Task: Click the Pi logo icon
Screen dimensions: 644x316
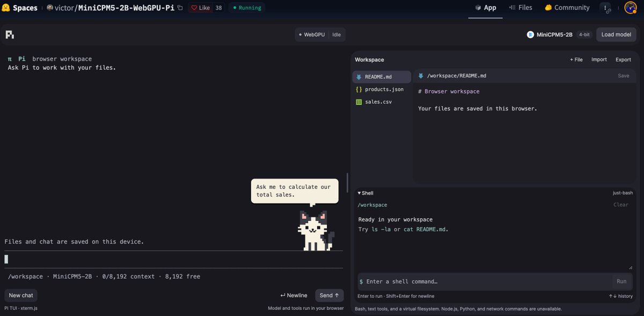Action: 10,34
